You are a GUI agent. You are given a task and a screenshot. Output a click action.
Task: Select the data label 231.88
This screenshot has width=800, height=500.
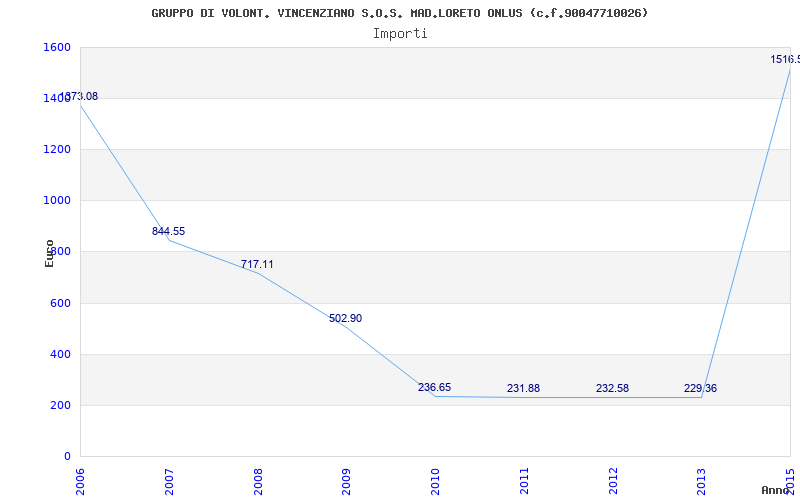(523, 388)
